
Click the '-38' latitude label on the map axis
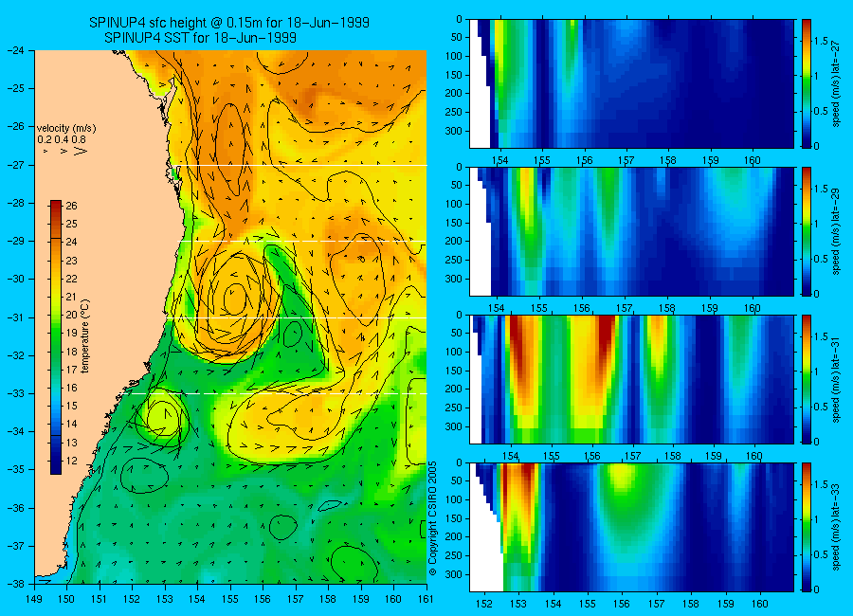click(16, 584)
